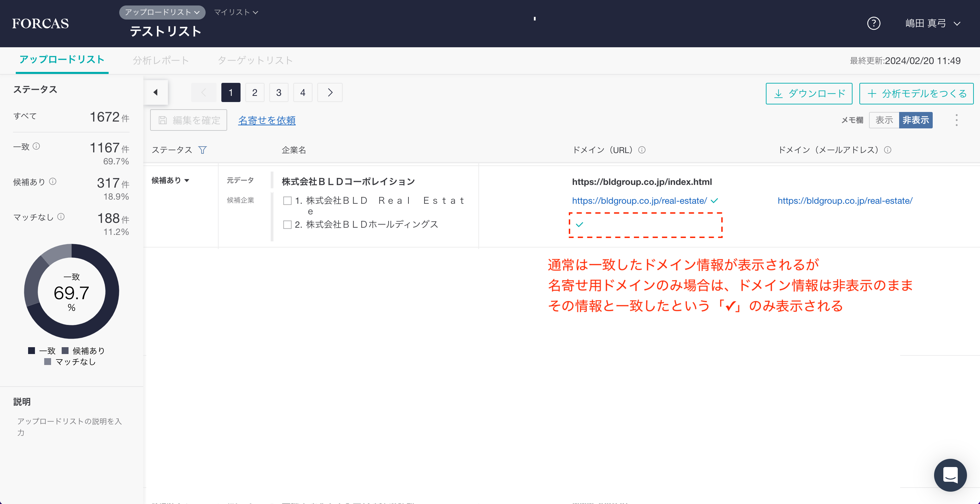Click the status column filter icon
The image size is (980, 504).
click(203, 150)
